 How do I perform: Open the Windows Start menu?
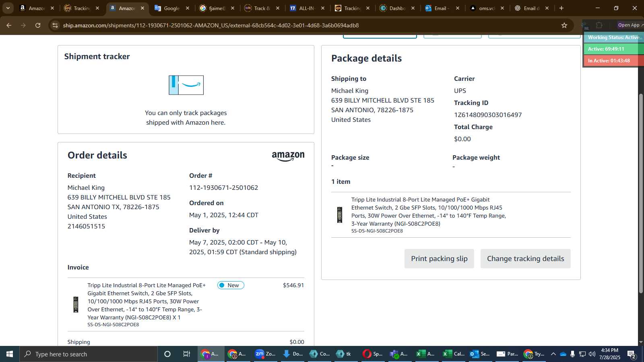pyautogui.click(x=10, y=354)
